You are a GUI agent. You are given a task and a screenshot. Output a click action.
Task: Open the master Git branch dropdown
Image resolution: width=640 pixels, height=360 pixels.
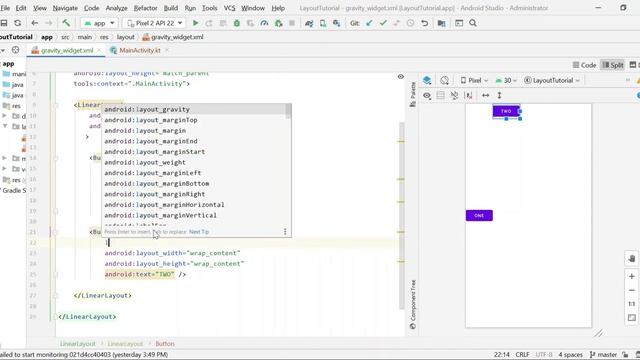click(x=603, y=355)
